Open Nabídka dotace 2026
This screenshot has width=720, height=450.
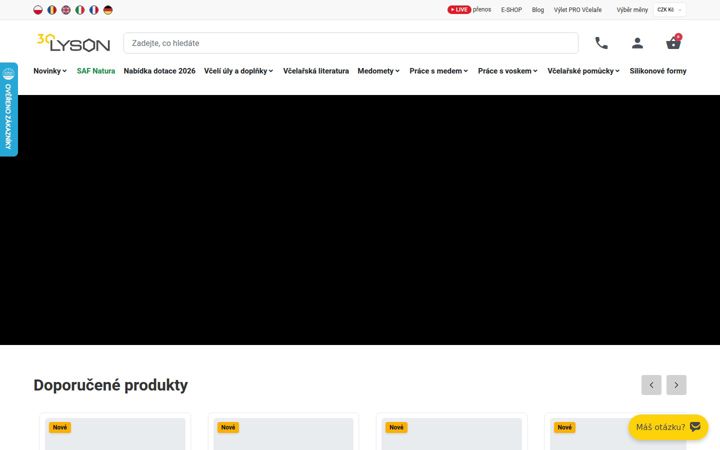tap(159, 71)
